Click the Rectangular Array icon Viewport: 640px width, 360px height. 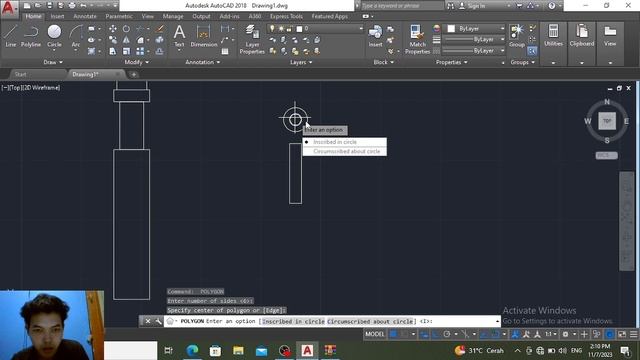[x=140, y=51]
